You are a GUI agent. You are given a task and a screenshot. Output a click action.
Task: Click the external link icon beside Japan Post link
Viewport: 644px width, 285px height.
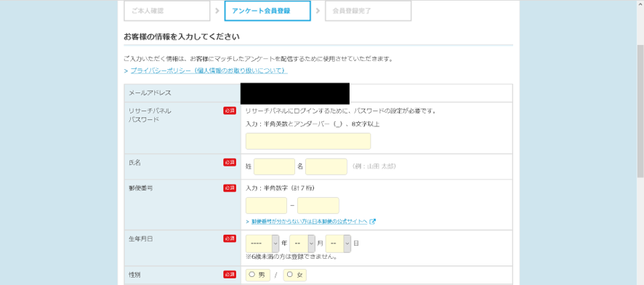tap(373, 221)
